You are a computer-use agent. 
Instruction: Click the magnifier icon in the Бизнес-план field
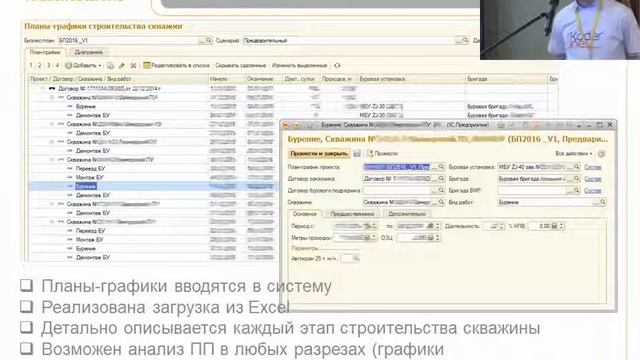pyautogui.click(x=209, y=40)
